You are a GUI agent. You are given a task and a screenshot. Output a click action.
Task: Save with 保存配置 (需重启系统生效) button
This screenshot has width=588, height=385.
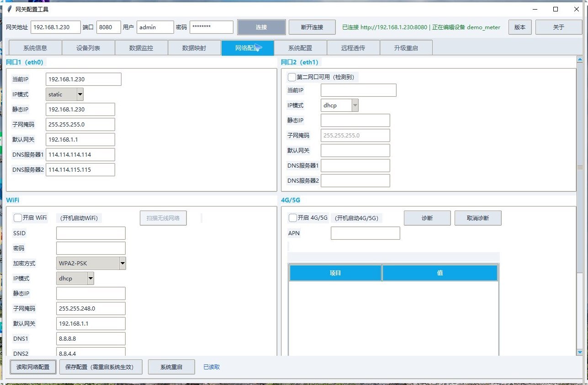click(101, 367)
